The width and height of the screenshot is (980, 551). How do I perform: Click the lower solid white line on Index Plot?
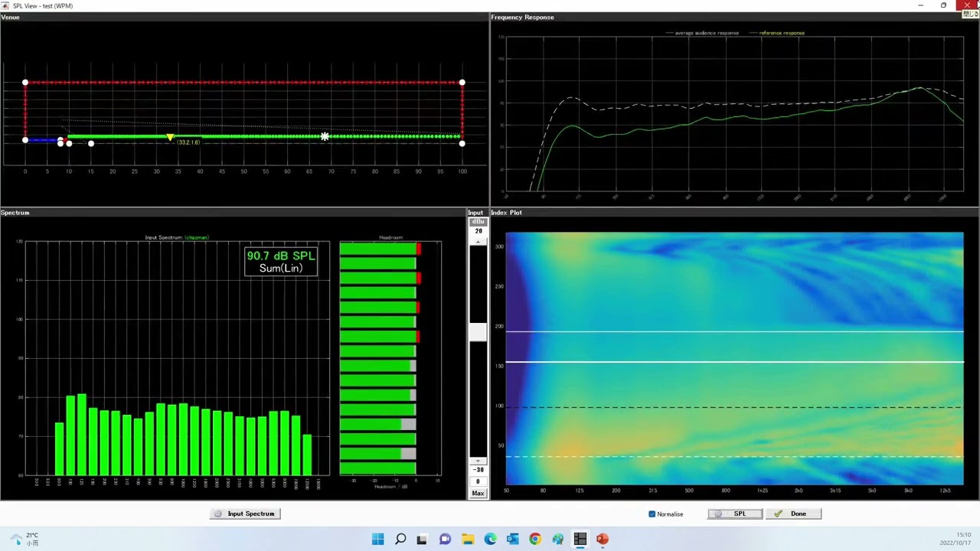[734, 361]
